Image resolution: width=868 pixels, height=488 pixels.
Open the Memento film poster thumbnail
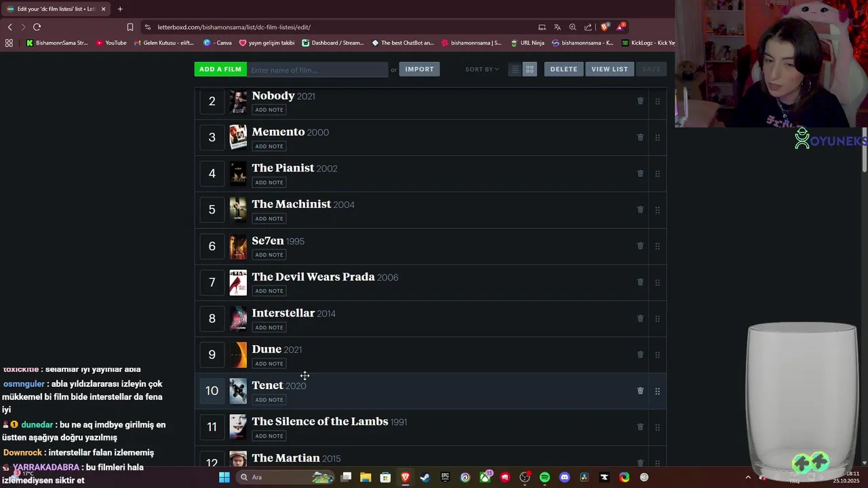238,137
